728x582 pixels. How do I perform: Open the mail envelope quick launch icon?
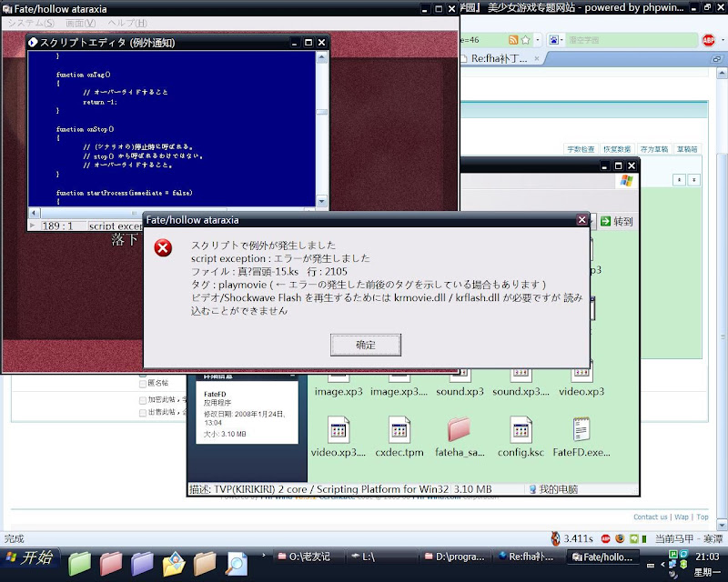174,563
